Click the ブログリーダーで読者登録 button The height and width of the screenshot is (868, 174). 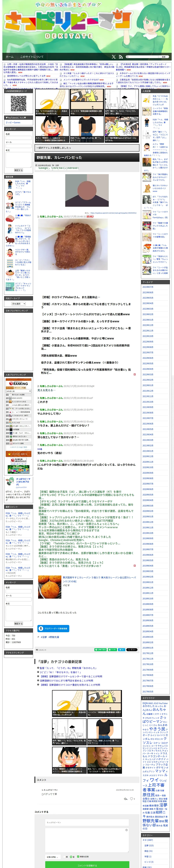(53, 628)
